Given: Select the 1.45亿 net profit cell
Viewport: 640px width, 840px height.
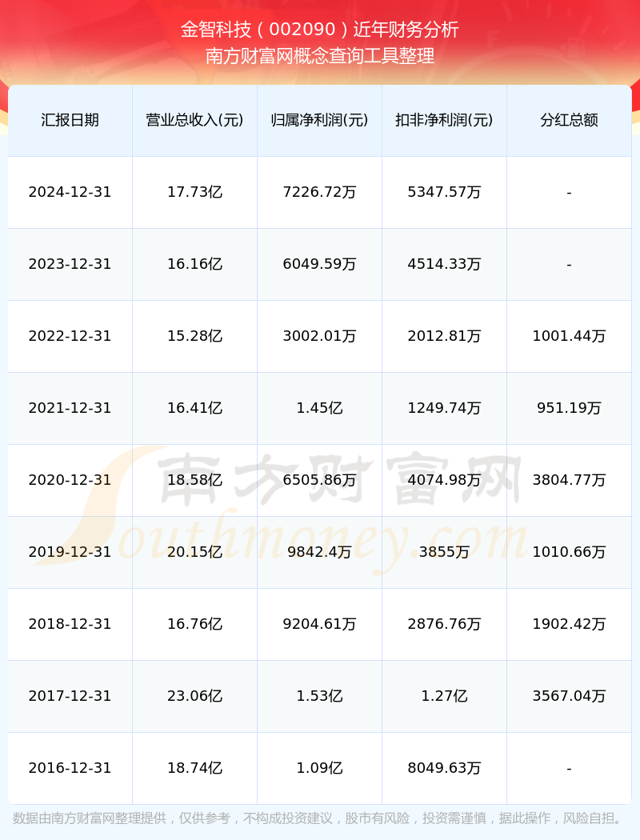Looking at the screenshot, I should [x=320, y=408].
